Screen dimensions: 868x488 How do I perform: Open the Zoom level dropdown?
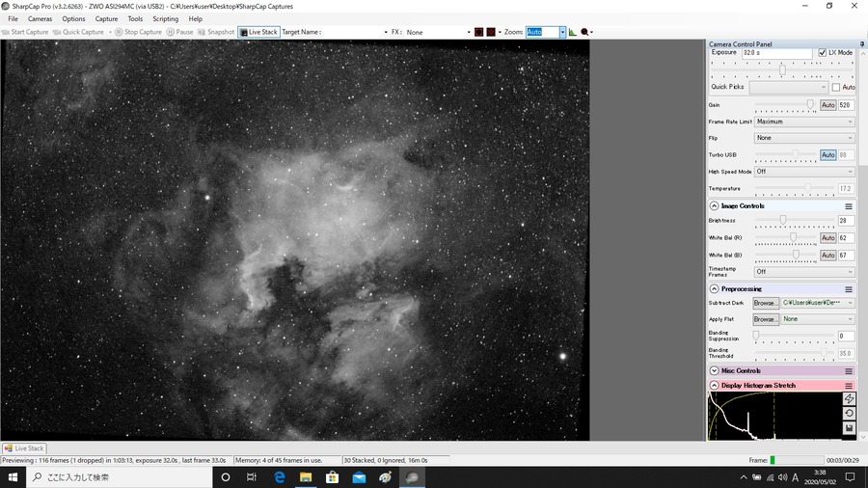pos(562,32)
